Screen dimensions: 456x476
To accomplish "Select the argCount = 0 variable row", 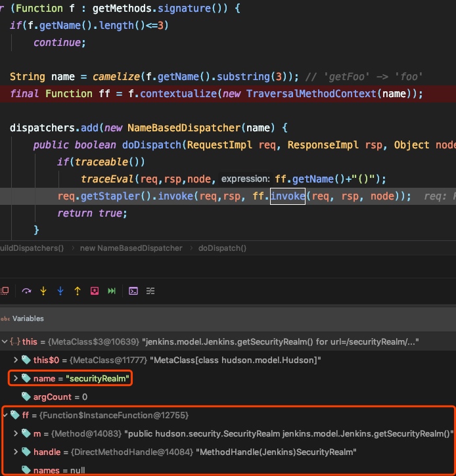I will point(59,397).
